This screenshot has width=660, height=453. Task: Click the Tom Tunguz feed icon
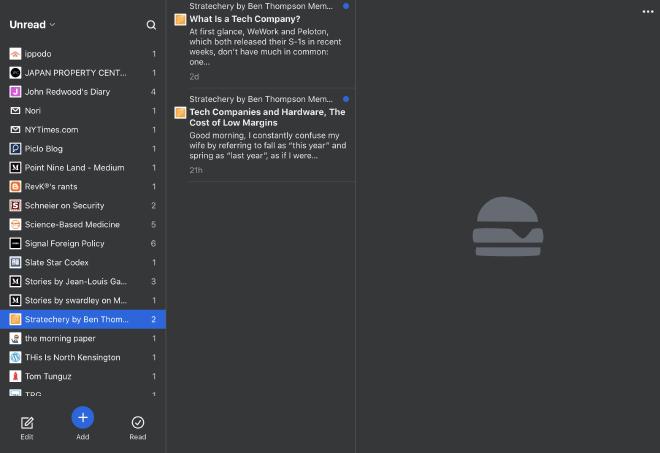[x=15, y=376]
